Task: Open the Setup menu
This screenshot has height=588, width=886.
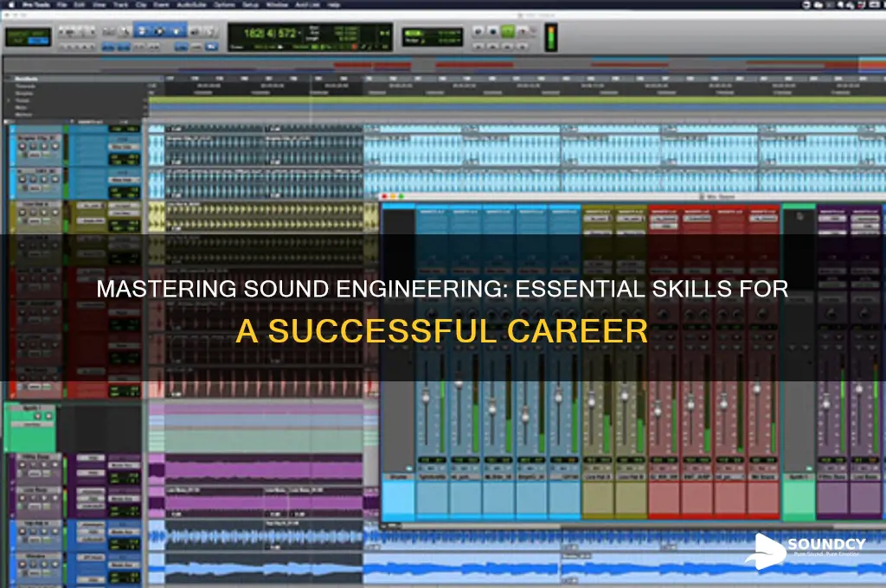Action: tap(250, 4)
